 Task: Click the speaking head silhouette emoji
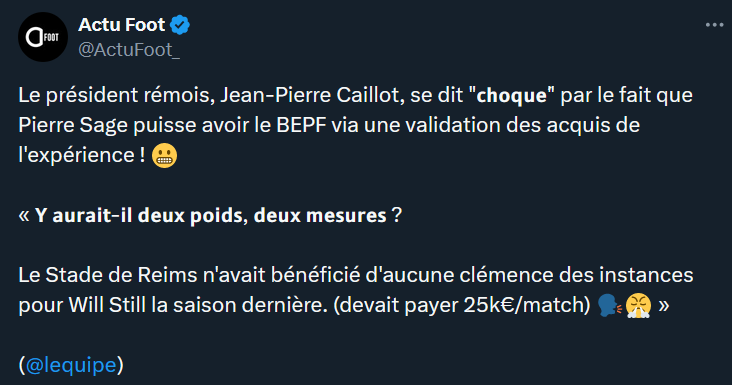click(x=609, y=305)
